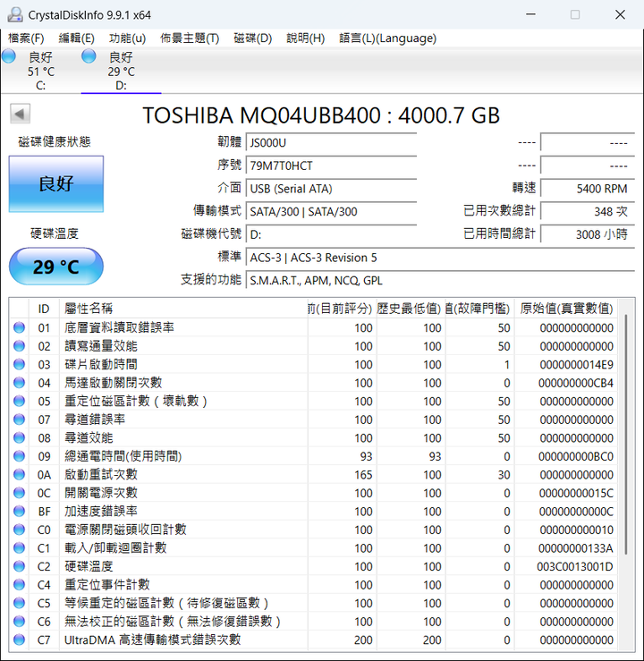This screenshot has width=644, height=661.
Task: Close the CrystalDiskInfo window
Action: point(620,14)
